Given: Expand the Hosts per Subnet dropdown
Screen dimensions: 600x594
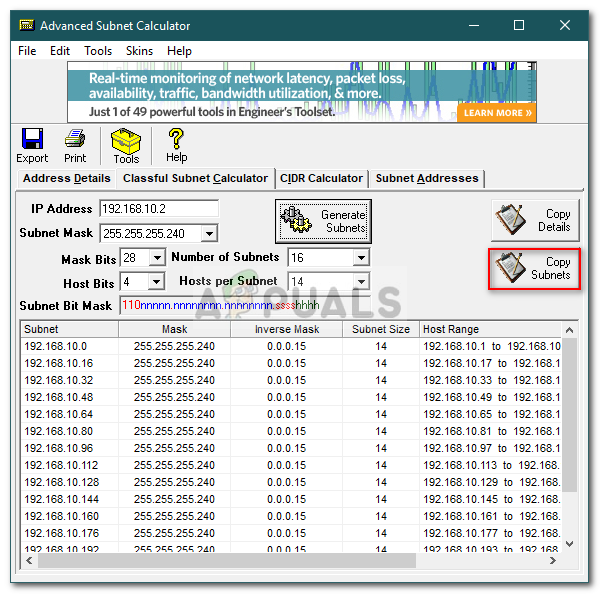Looking at the screenshot, I should point(361,282).
